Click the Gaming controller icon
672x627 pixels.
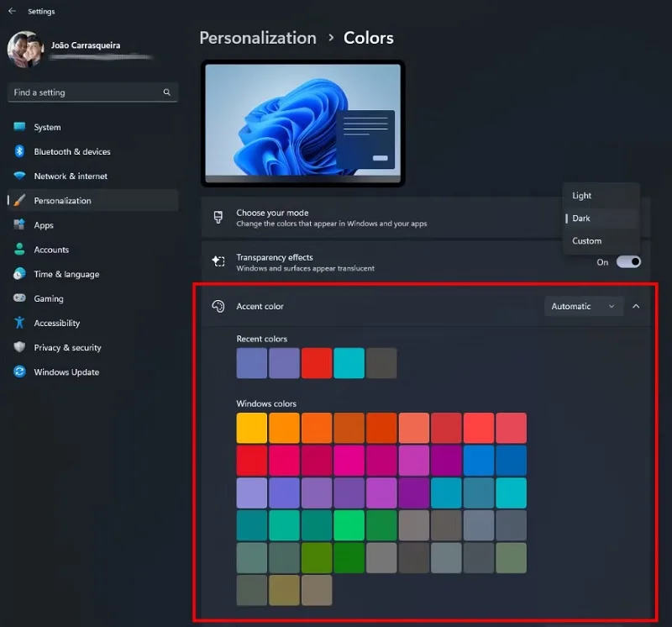(19, 298)
